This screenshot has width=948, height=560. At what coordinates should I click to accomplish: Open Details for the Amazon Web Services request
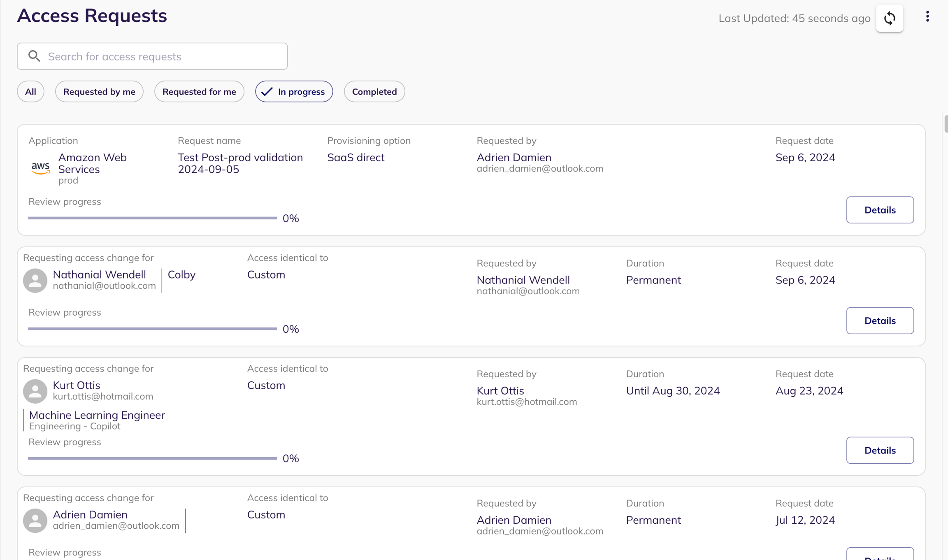880,210
